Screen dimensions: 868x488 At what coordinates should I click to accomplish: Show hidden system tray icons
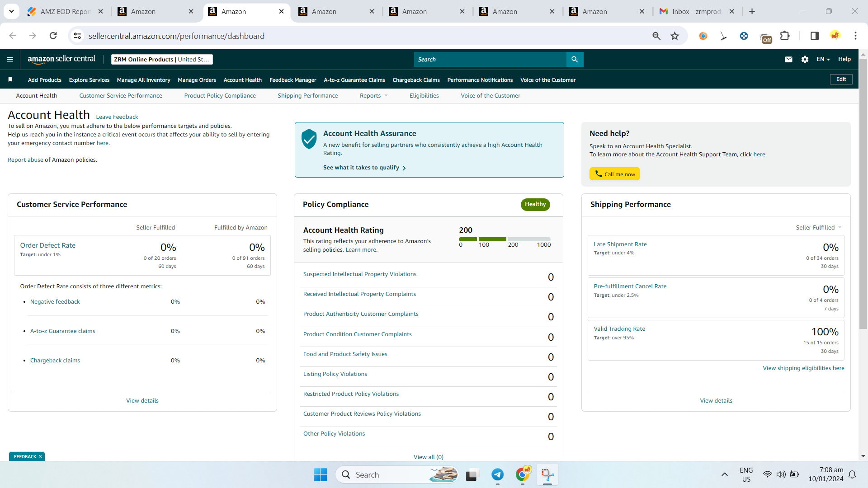[724, 474]
